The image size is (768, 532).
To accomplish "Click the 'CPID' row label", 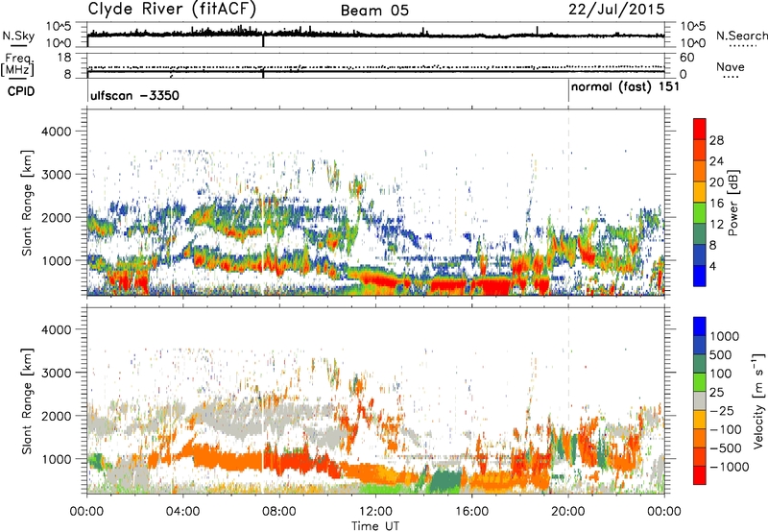I will pyautogui.click(x=21, y=91).
